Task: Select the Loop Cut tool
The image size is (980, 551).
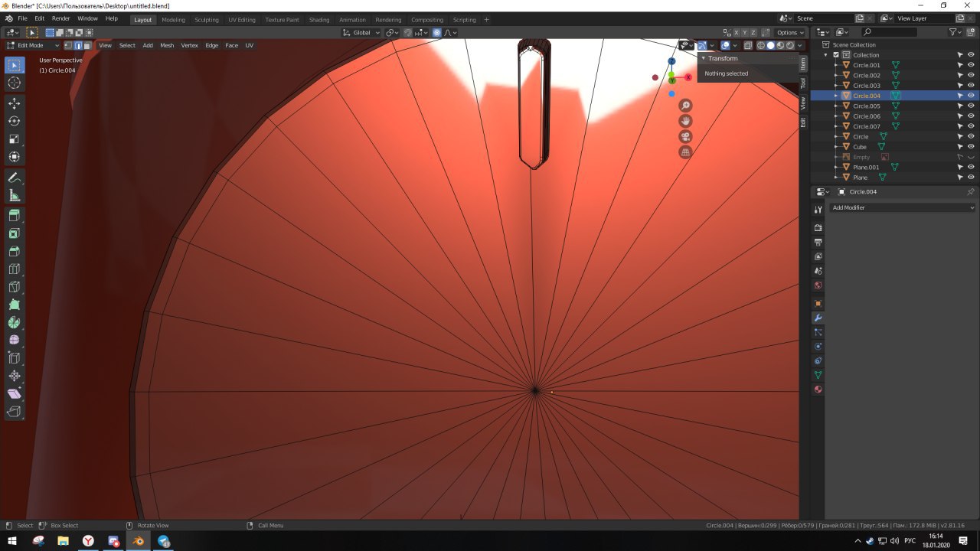Action: click(x=14, y=269)
